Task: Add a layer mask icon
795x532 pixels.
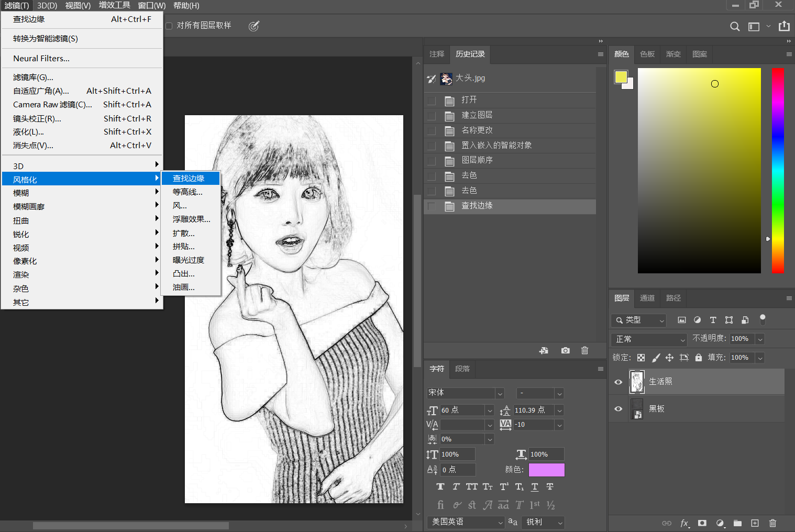Action: 702,523
